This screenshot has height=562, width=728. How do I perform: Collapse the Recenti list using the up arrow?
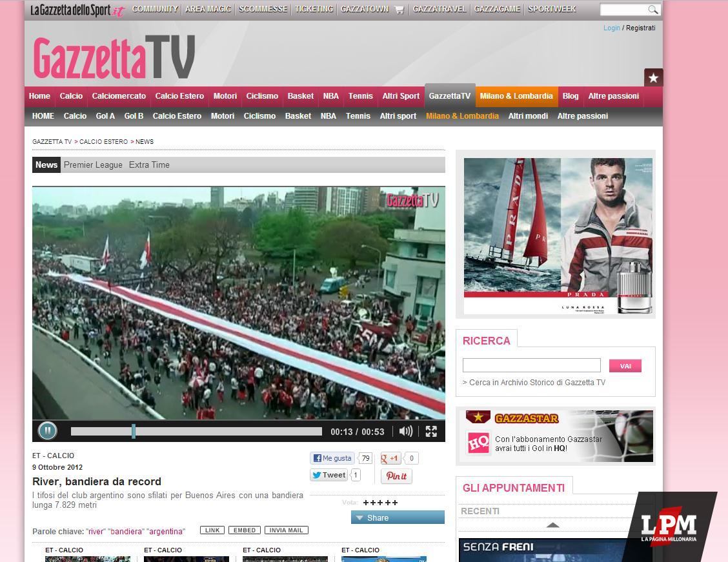click(552, 525)
